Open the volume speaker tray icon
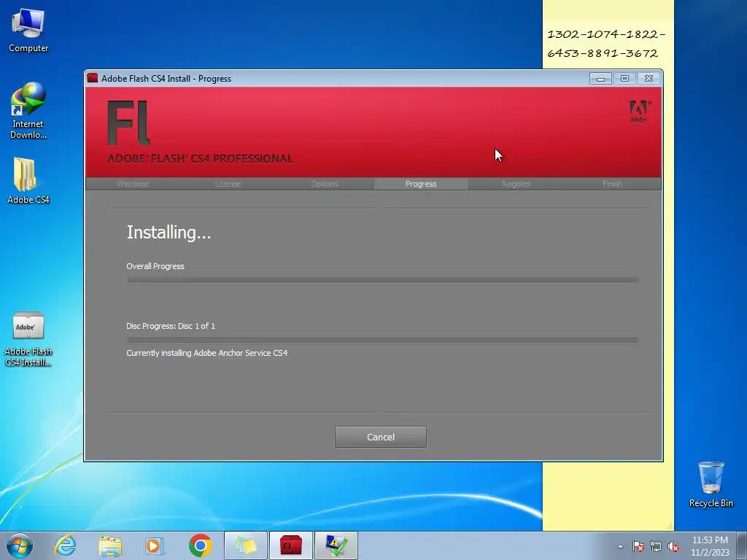The height and width of the screenshot is (560, 747). point(673,546)
